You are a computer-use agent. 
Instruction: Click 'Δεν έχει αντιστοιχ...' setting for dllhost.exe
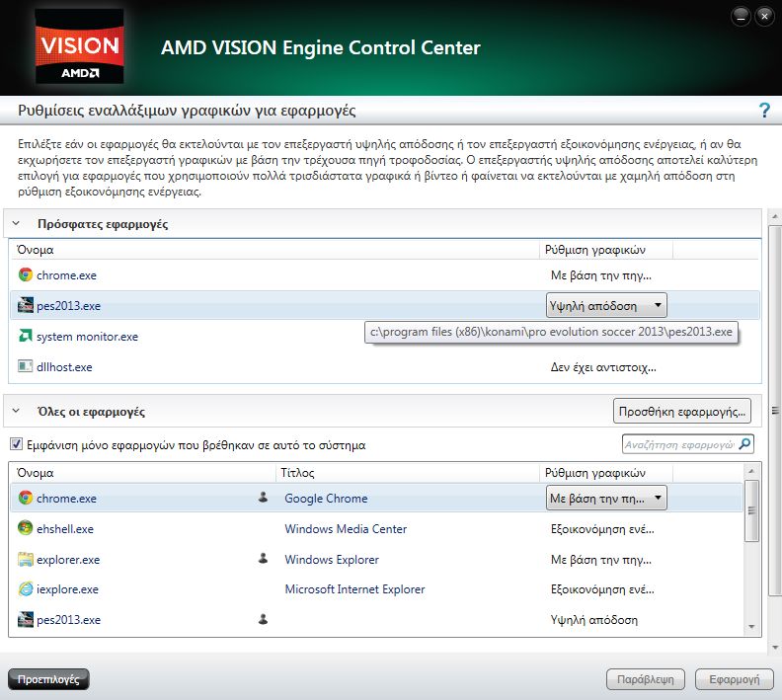click(x=603, y=367)
